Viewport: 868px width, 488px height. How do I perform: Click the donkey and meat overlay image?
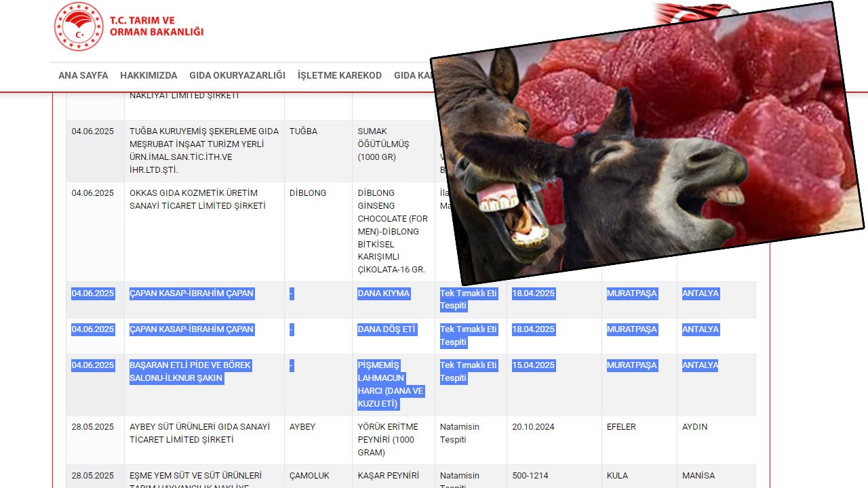point(648,144)
